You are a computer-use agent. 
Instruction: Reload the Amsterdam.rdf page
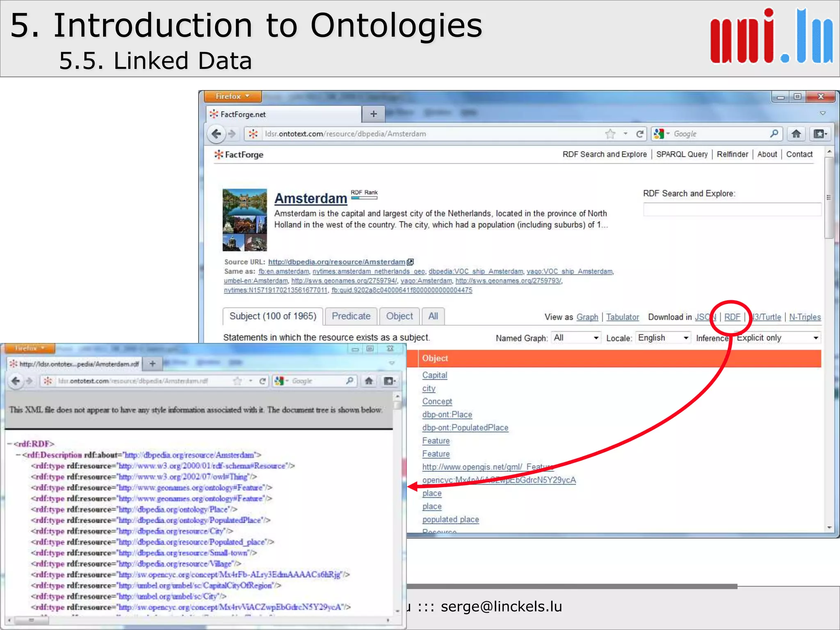[262, 381]
